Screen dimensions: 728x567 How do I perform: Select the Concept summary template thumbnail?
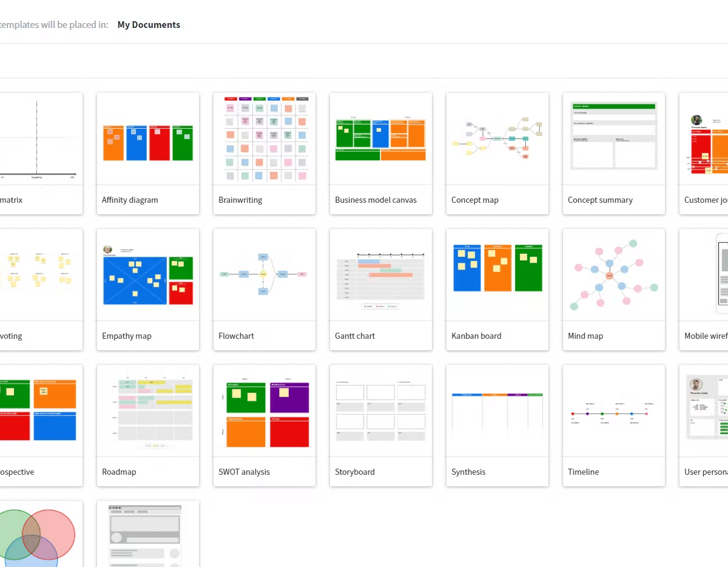[x=614, y=139]
